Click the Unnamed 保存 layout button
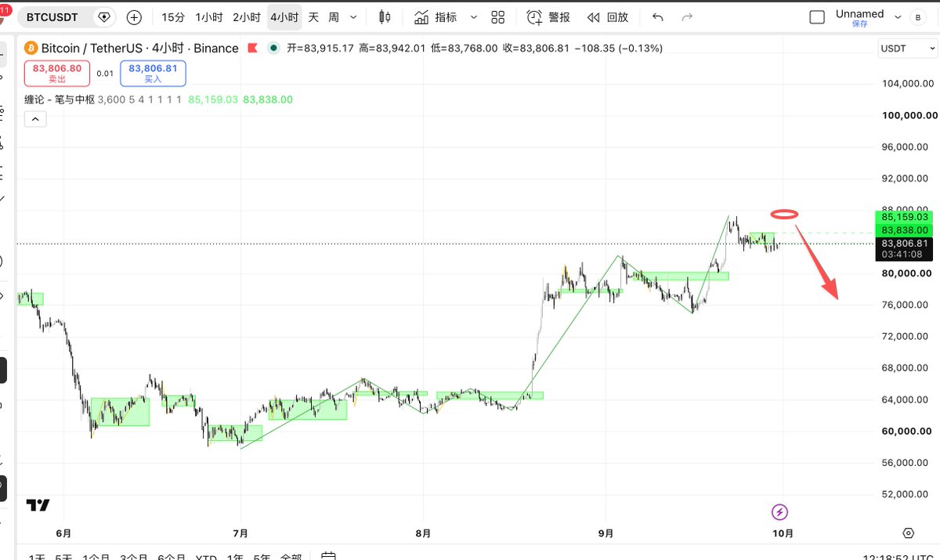Screen dimensions: 940x560 (859, 18)
